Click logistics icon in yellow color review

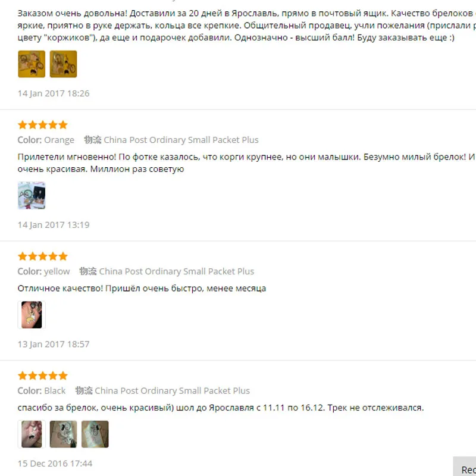click(88, 271)
